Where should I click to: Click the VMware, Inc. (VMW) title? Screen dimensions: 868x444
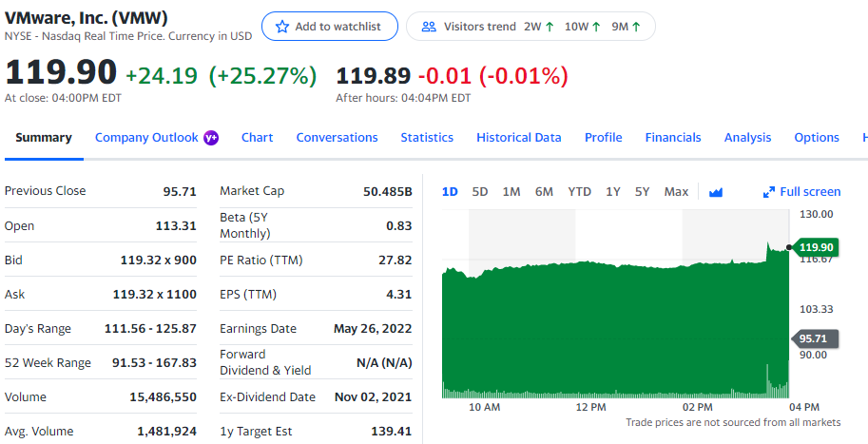tap(86, 18)
